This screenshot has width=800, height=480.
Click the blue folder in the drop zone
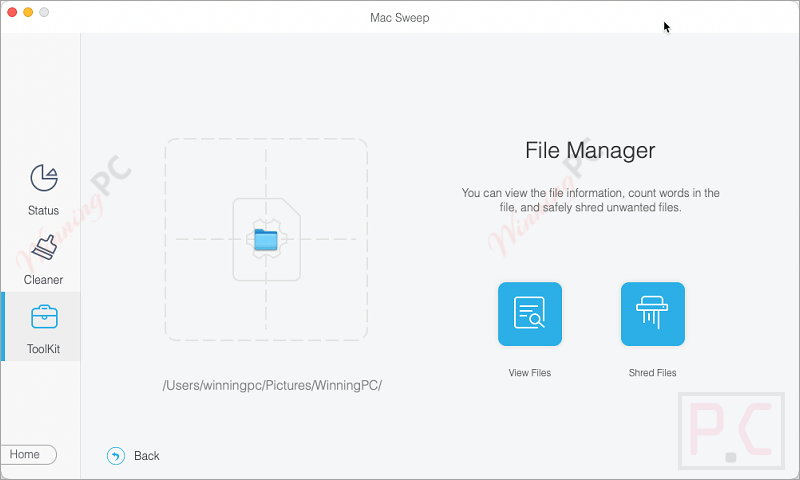pyautogui.click(x=266, y=240)
